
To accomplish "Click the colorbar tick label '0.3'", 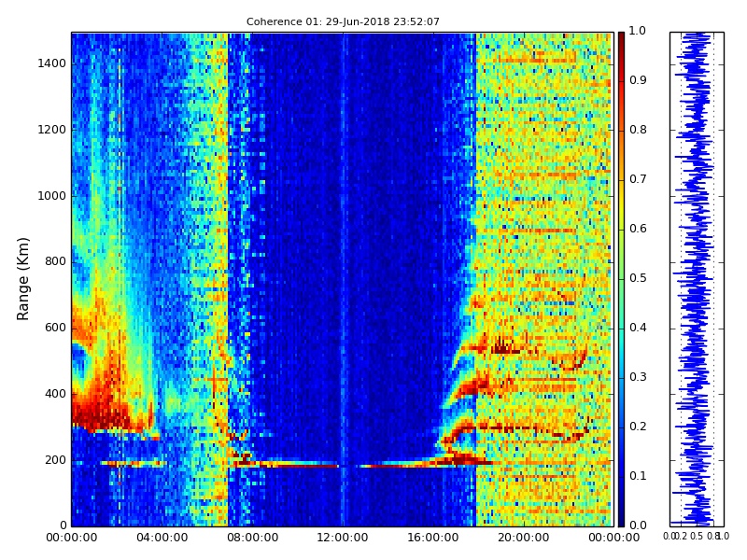I will click(638, 377).
